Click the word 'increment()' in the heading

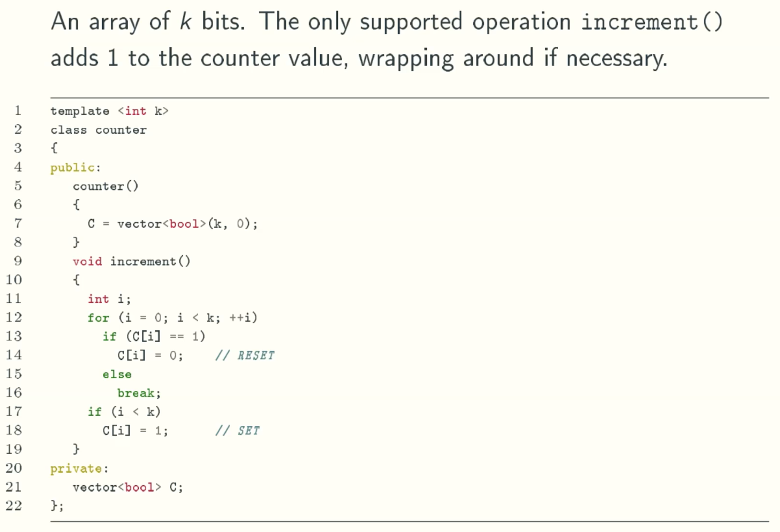click(651, 22)
